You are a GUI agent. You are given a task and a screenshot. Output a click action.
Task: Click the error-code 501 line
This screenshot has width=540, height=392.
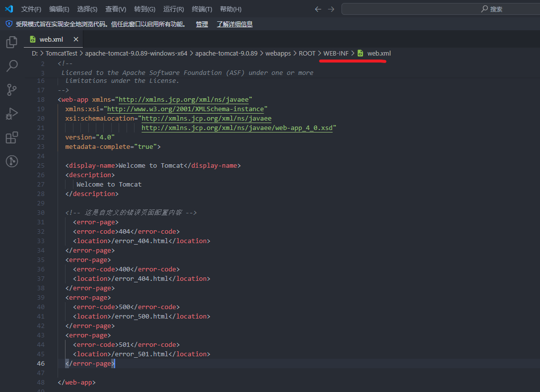click(127, 344)
